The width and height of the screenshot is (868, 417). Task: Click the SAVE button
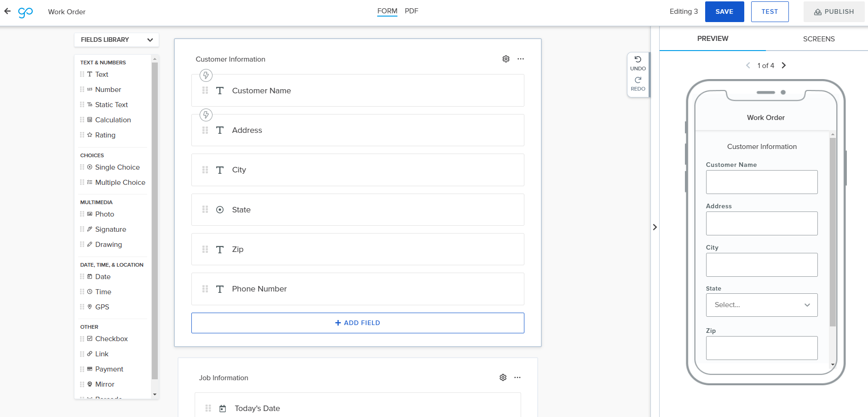(724, 12)
